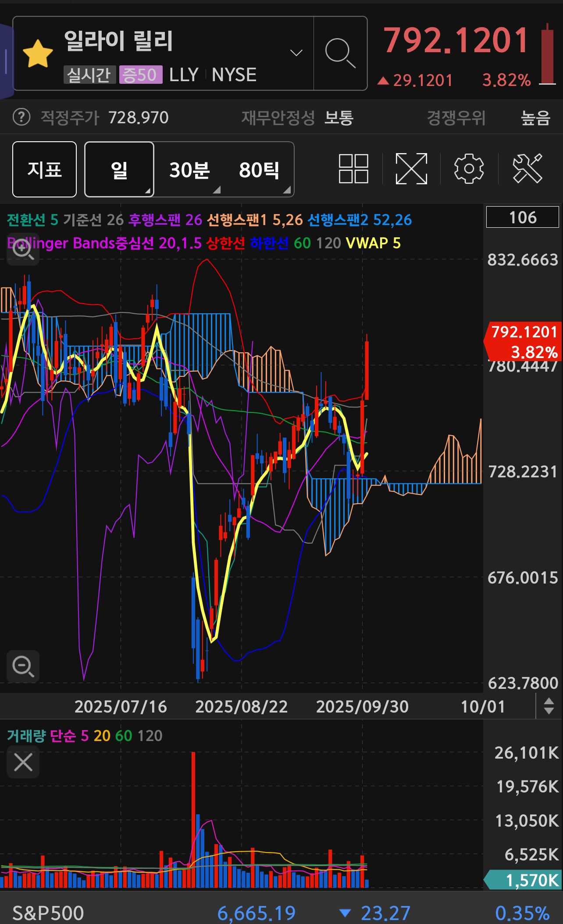The height and width of the screenshot is (924, 563).
Task: Zoom in on the price chart
Action: point(23,250)
